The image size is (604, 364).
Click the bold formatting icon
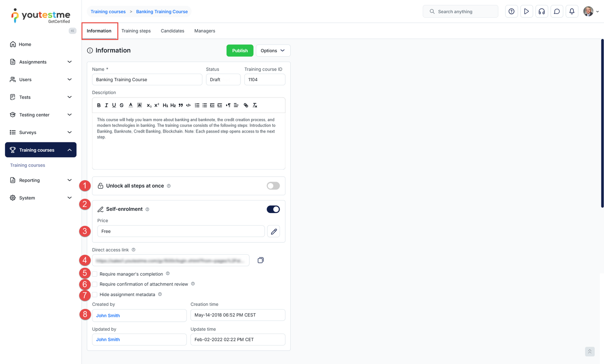(x=99, y=105)
